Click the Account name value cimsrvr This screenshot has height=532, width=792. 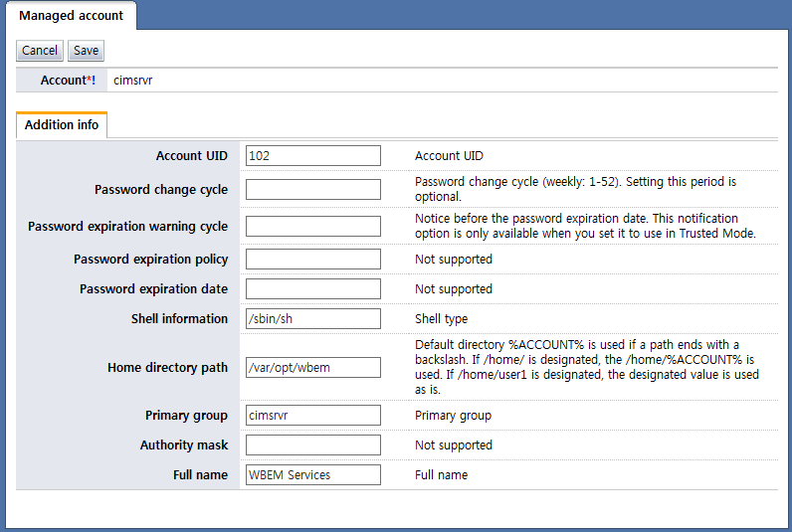pyautogui.click(x=133, y=81)
